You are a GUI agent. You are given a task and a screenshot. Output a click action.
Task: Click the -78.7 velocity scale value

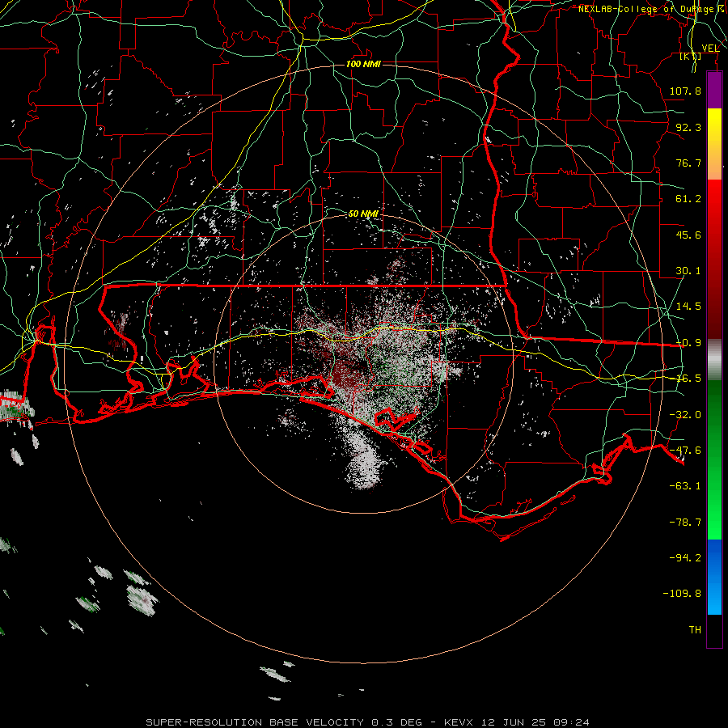(685, 523)
